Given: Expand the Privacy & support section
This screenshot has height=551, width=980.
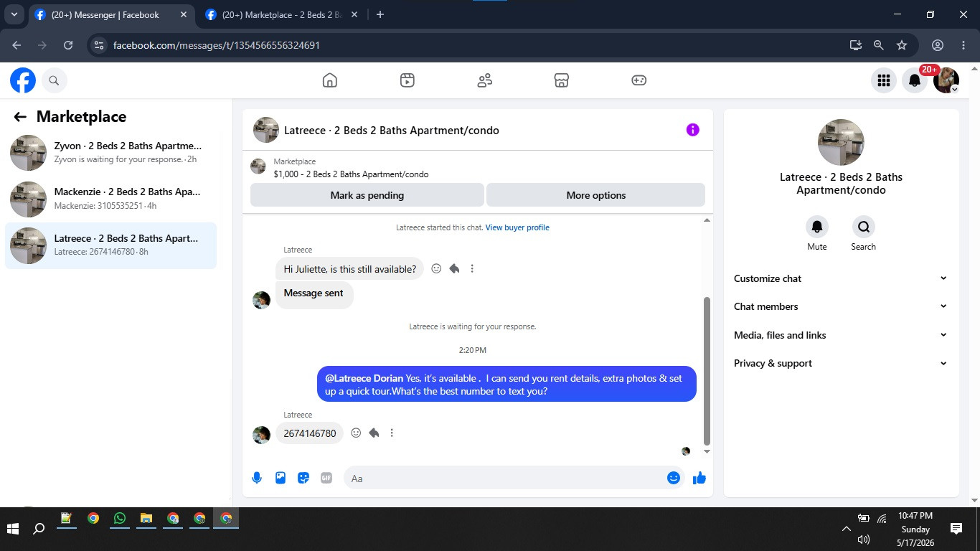Looking at the screenshot, I should coord(841,363).
